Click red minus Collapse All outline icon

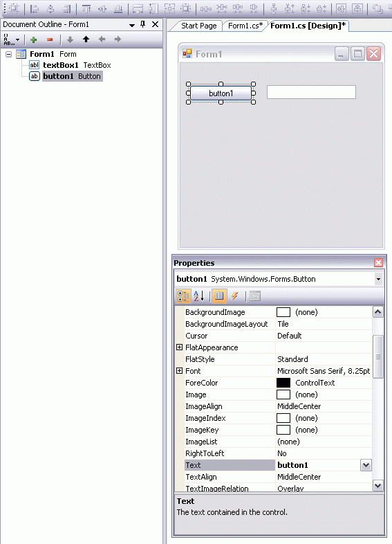coord(50,39)
